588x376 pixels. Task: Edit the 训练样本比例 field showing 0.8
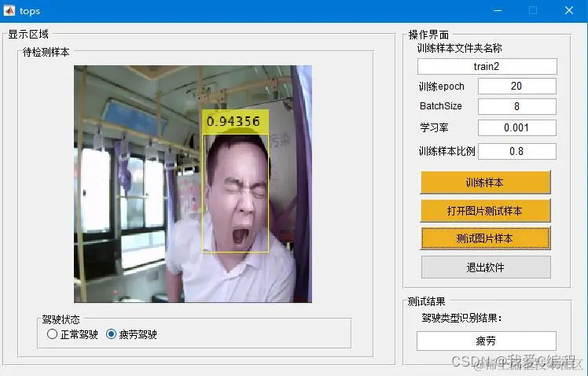[516, 151]
